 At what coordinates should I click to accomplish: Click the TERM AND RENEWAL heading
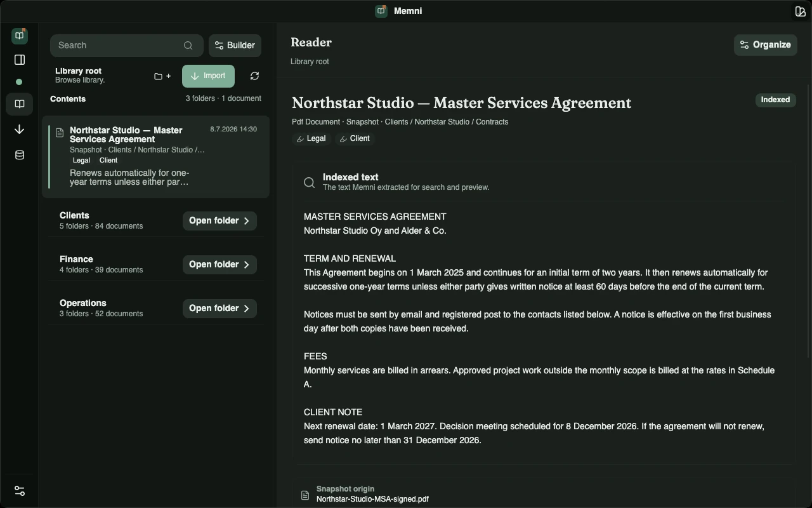(350, 258)
